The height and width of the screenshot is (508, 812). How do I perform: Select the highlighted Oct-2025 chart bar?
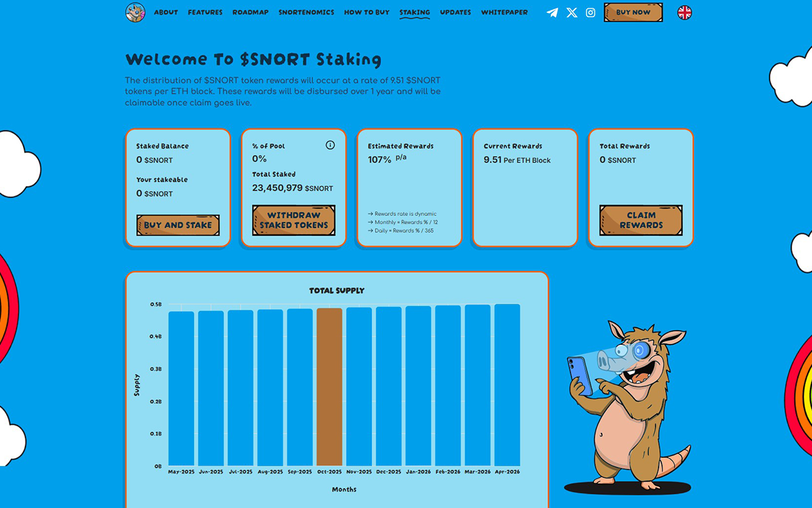330,386
